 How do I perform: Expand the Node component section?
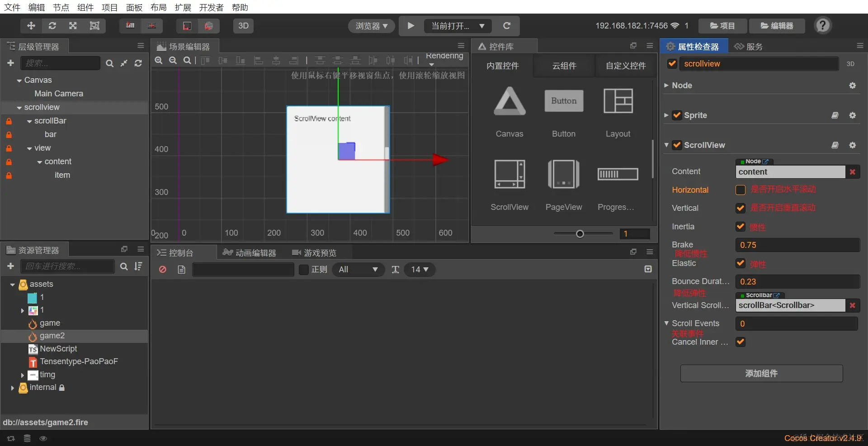coord(666,85)
